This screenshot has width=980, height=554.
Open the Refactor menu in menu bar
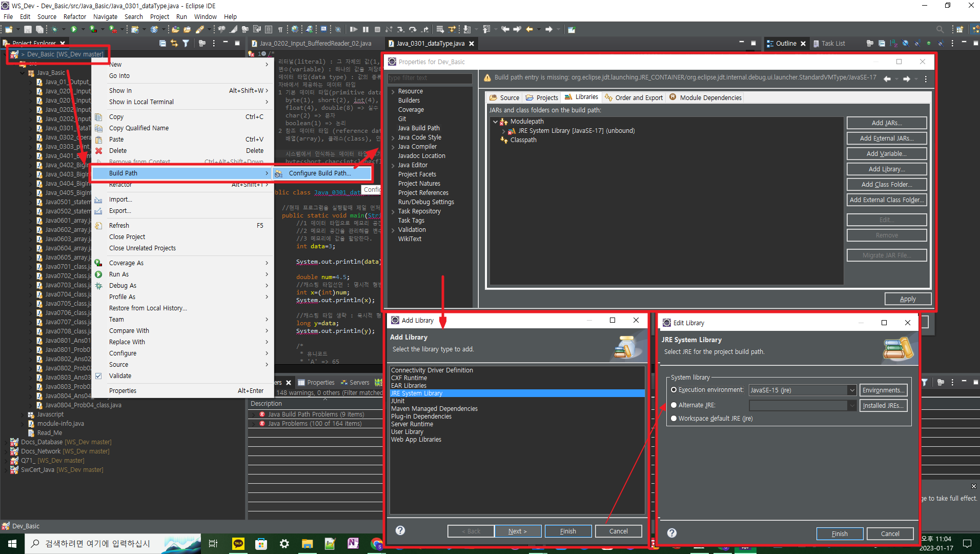(x=75, y=16)
